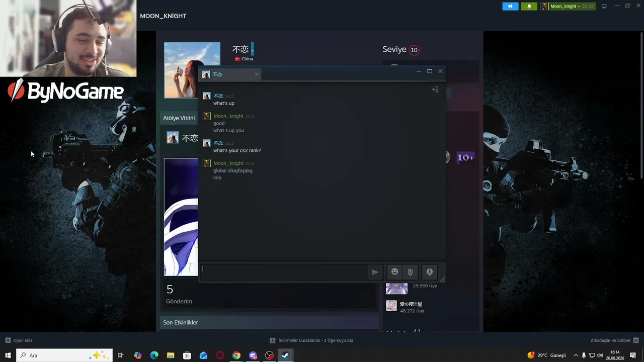
Task: Open the MOON_KNIGHT profile header link
Action: click(x=163, y=16)
